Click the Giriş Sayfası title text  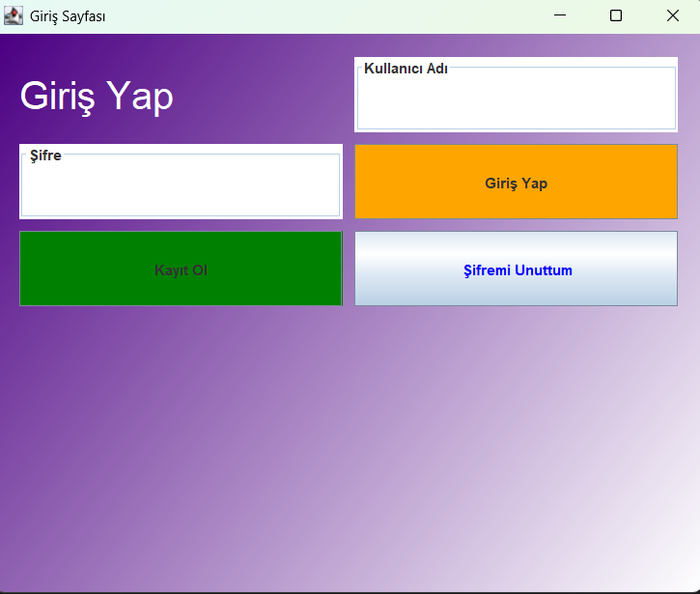pyautogui.click(x=68, y=16)
